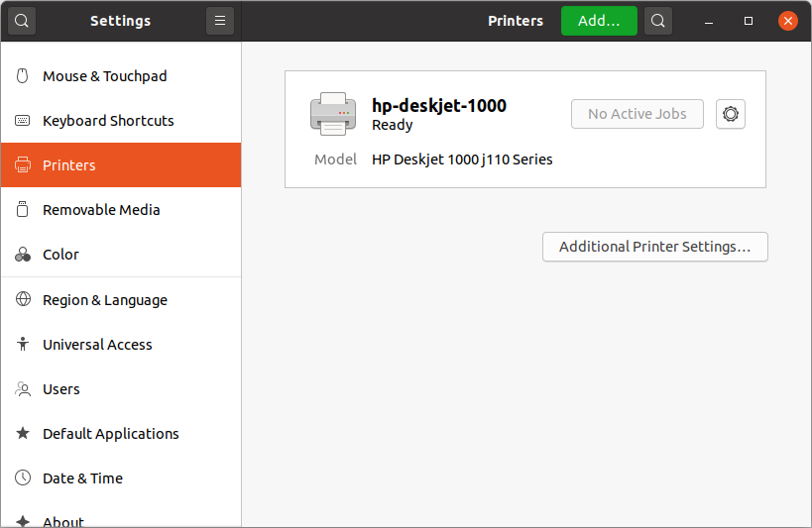This screenshot has width=812, height=528.
Task: Open the settings search icon in the sidebar header
Action: [21, 21]
